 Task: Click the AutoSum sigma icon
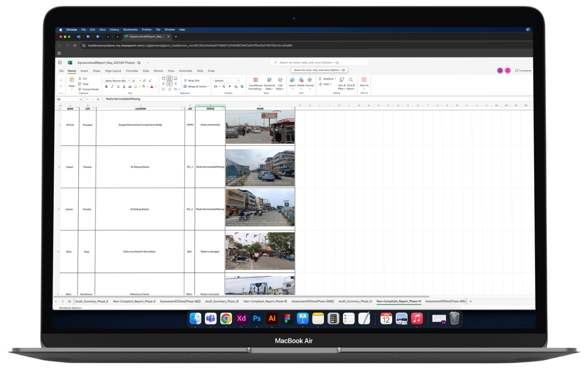[x=320, y=79]
